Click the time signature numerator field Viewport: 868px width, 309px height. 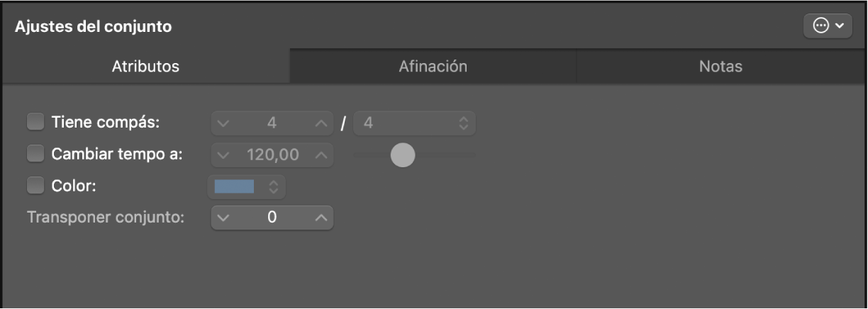pos(272,123)
